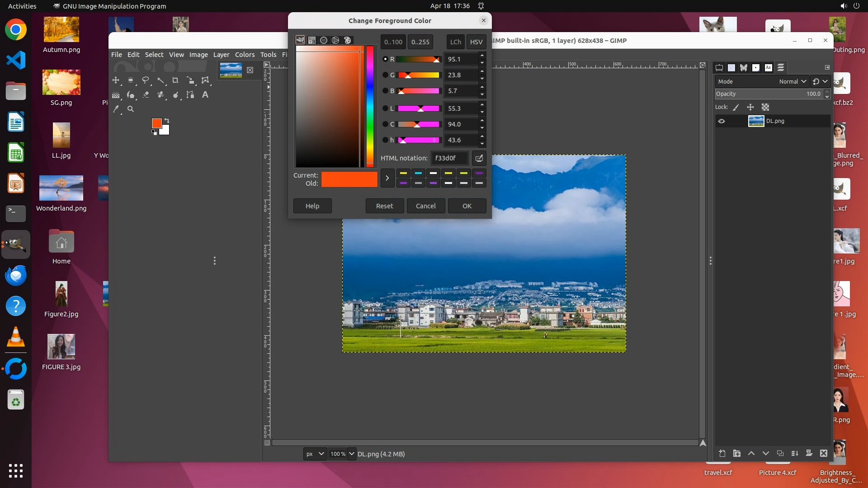Create a new layer in Layers panel

[x=722, y=453]
